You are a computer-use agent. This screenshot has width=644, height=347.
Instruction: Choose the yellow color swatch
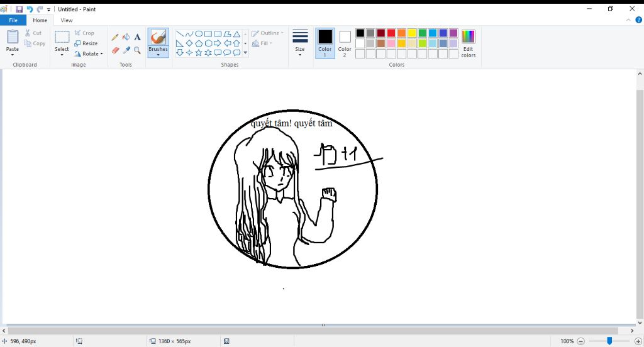[412, 33]
